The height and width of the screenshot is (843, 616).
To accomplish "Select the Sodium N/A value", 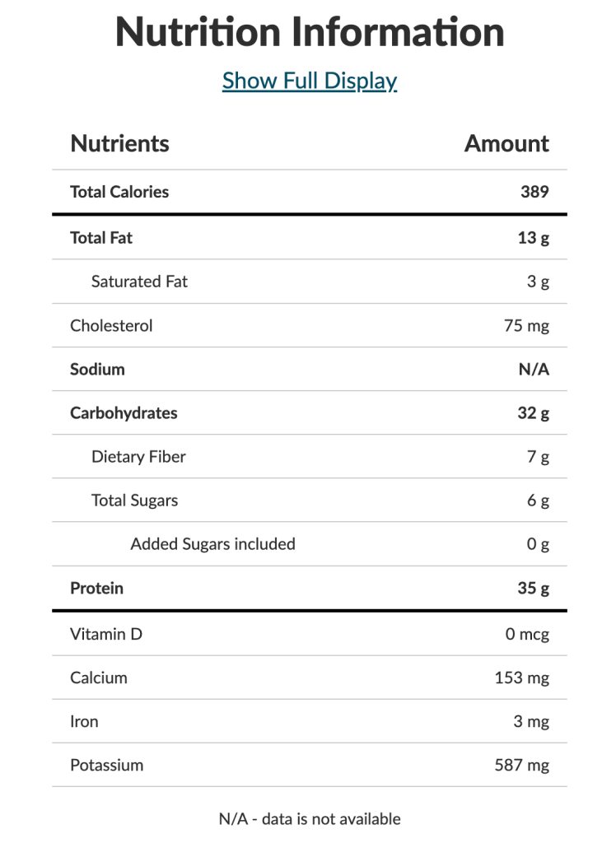I will (x=534, y=370).
